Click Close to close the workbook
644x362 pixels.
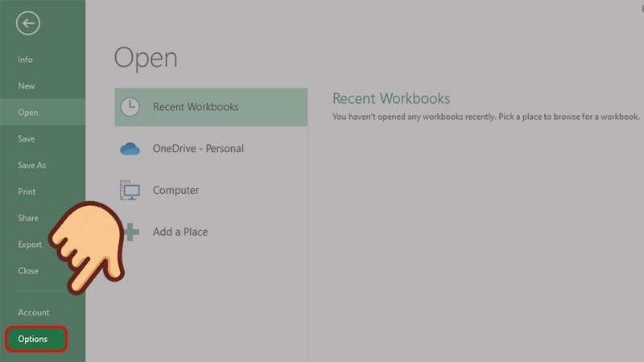28,271
